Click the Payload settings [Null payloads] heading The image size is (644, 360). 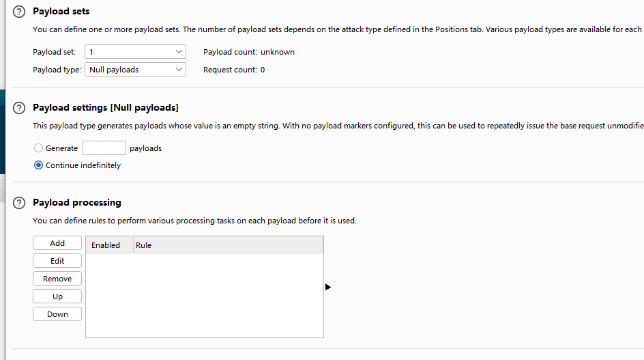point(105,108)
